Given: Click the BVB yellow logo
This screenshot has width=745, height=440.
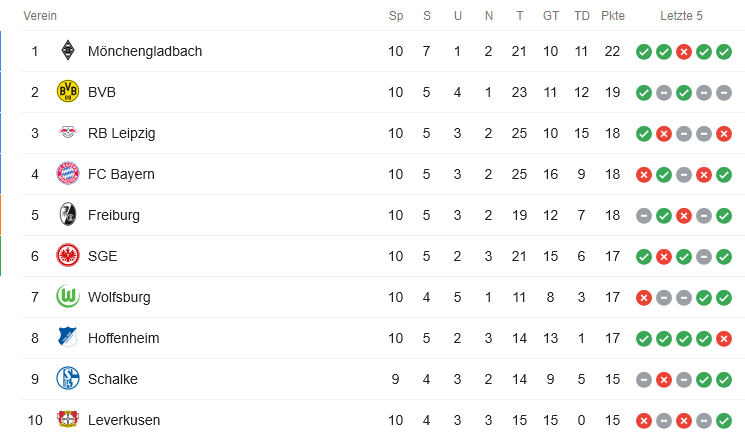Looking at the screenshot, I should pos(68,92).
